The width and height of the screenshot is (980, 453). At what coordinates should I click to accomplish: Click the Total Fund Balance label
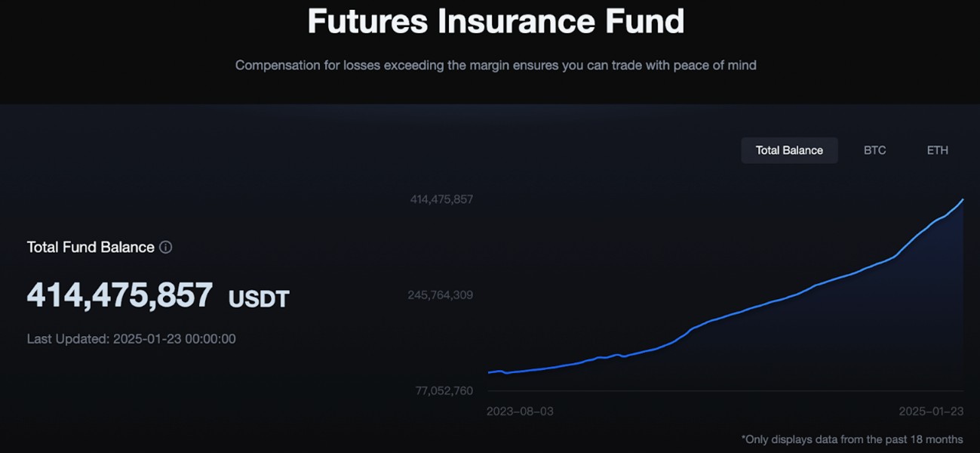[91, 247]
